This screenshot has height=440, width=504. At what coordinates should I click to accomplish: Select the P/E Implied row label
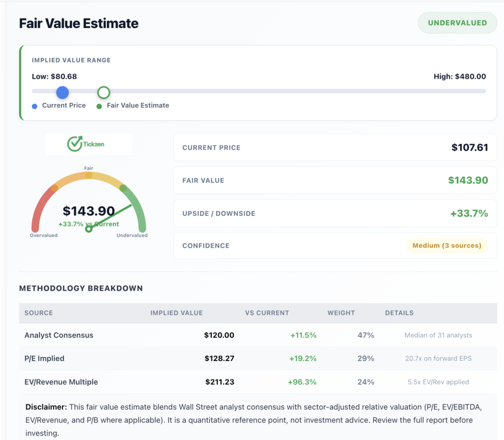tap(44, 358)
